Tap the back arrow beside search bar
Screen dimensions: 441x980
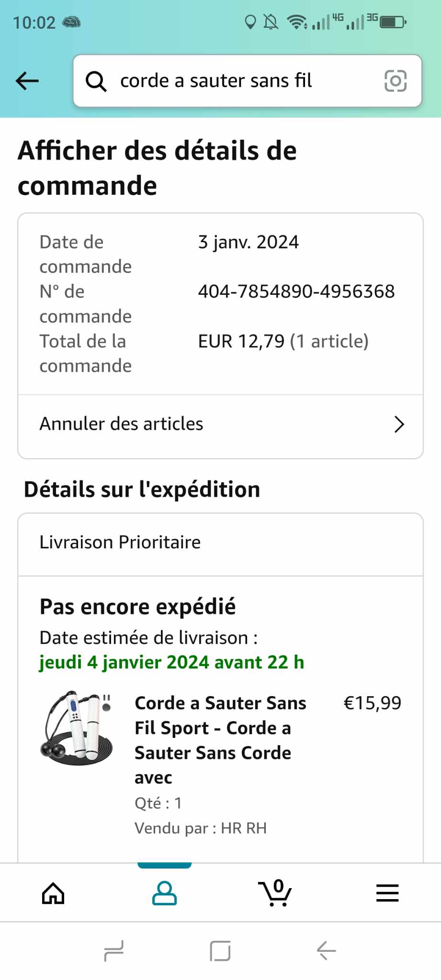(x=27, y=81)
